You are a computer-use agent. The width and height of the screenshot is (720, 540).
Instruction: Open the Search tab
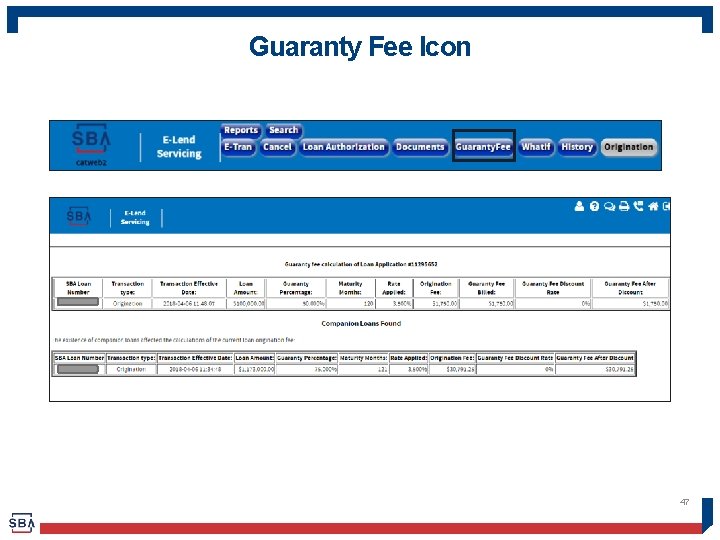[283, 130]
